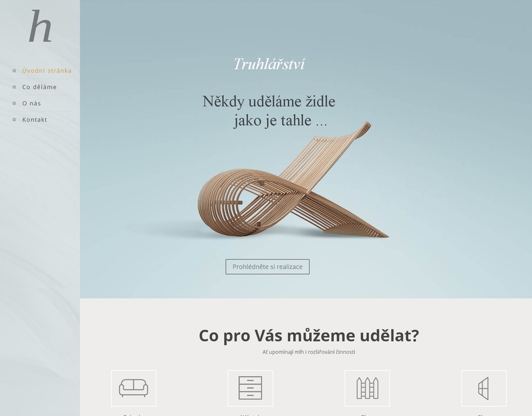Click the subtitle 'Ať upomínají mlh' text
The width and height of the screenshot is (532, 416).
click(x=283, y=352)
